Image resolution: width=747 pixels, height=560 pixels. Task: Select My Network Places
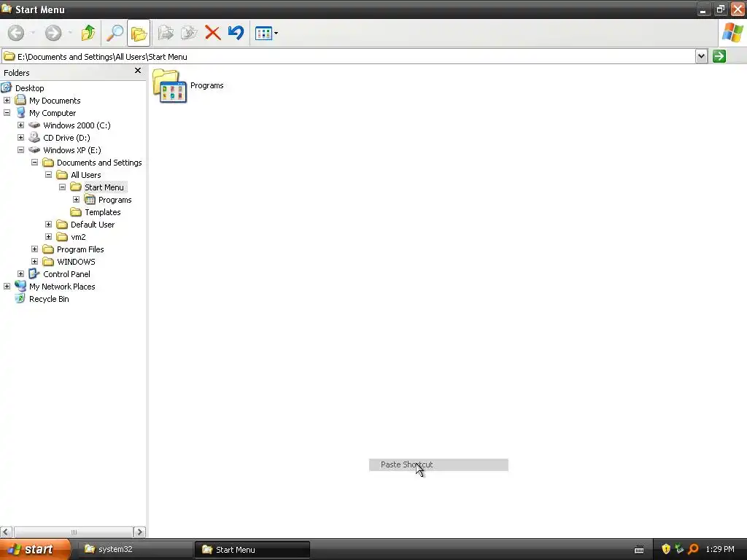(62, 286)
